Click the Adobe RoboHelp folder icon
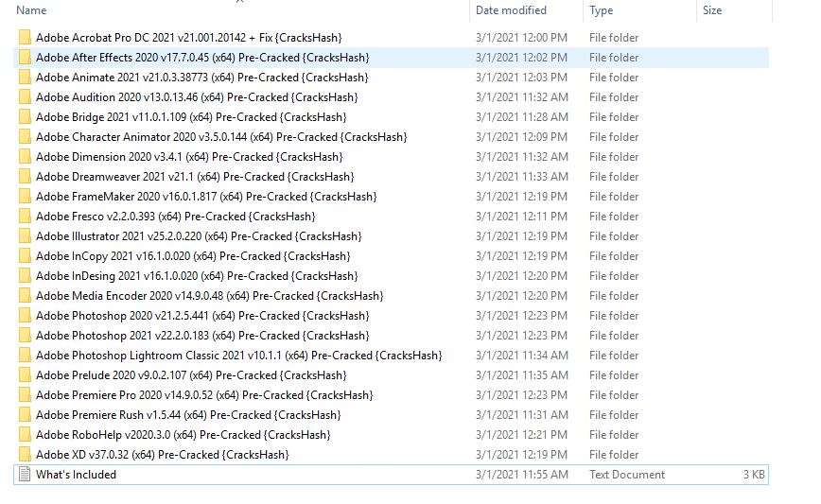Viewport: 821px width, 504px height. [x=25, y=435]
